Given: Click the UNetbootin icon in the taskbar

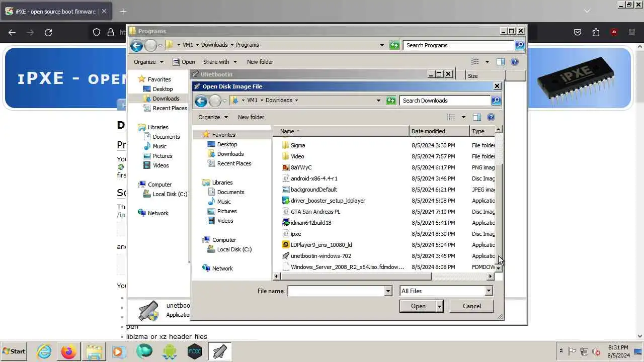Looking at the screenshot, I should coord(219,351).
